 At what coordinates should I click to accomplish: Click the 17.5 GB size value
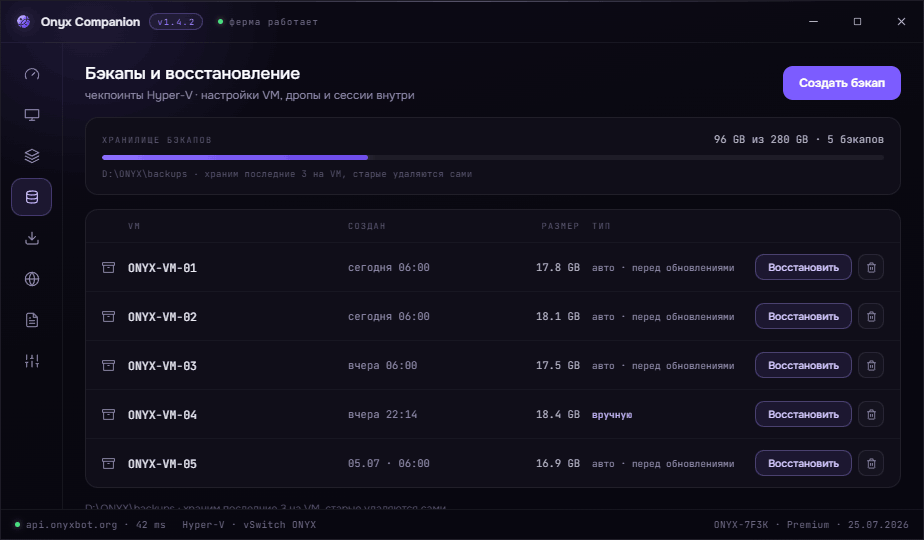pos(557,366)
